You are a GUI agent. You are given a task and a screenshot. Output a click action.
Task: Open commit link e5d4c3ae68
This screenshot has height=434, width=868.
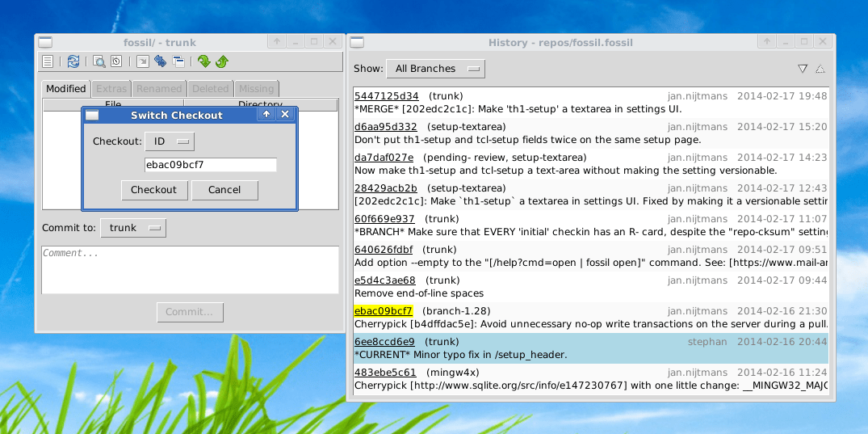tap(384, 280)
